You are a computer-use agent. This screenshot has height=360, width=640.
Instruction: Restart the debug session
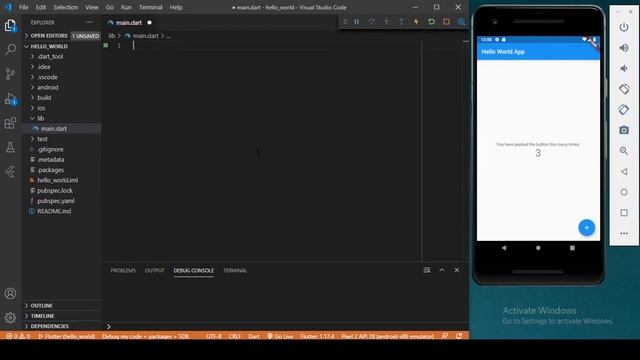point(431,22)
